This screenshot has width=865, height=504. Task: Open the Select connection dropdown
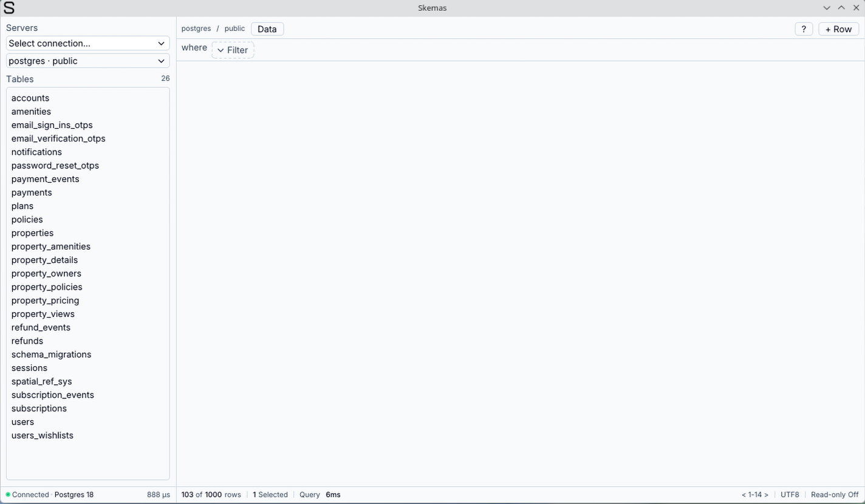pos(87,43)
